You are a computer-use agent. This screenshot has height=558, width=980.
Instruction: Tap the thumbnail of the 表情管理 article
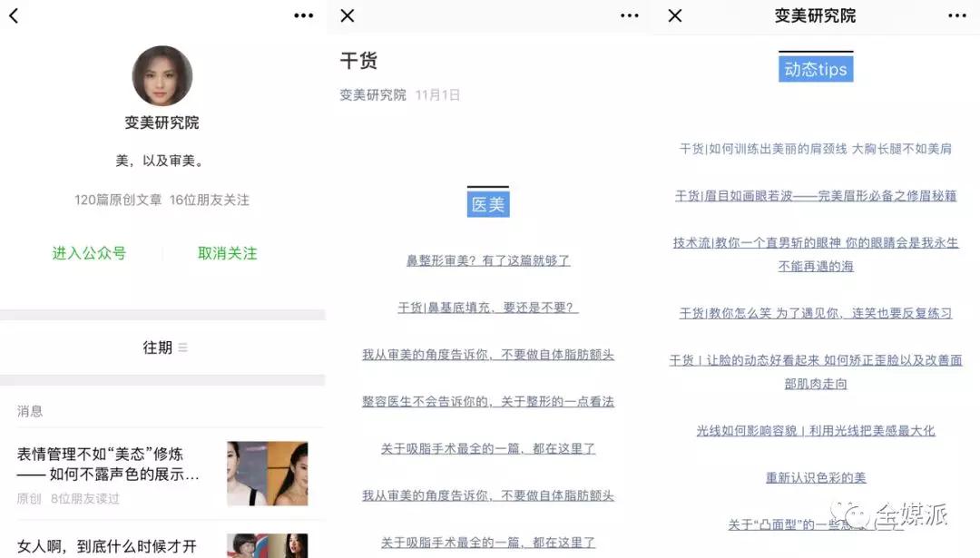coord(268,473)
